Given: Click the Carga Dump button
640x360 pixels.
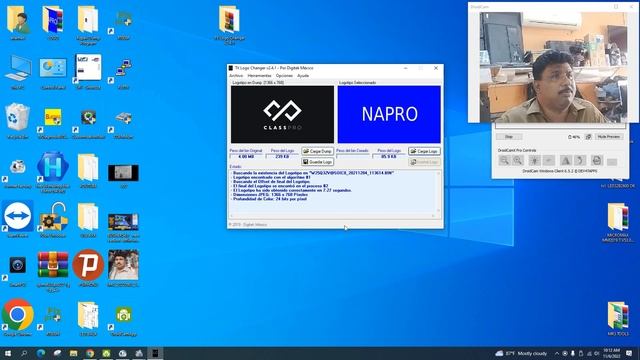Looking at the screenshot, I should point(318,151).
